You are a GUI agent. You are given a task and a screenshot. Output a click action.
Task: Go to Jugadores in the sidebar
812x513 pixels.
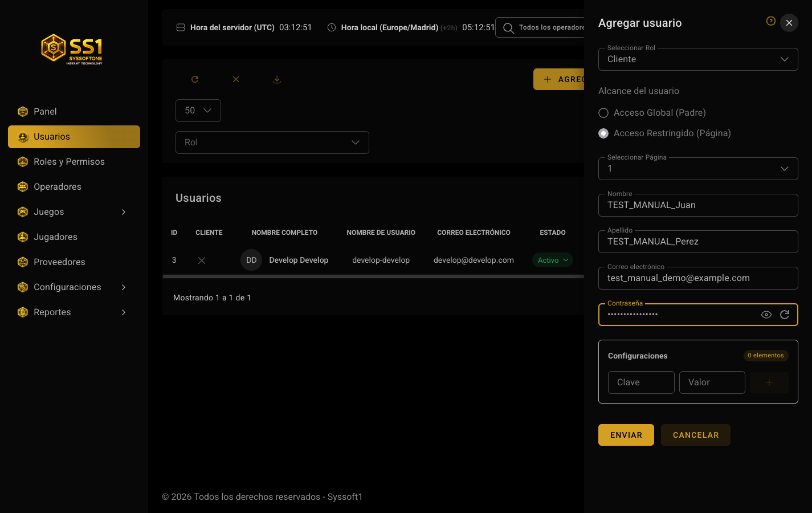click(x=74, y=237)
